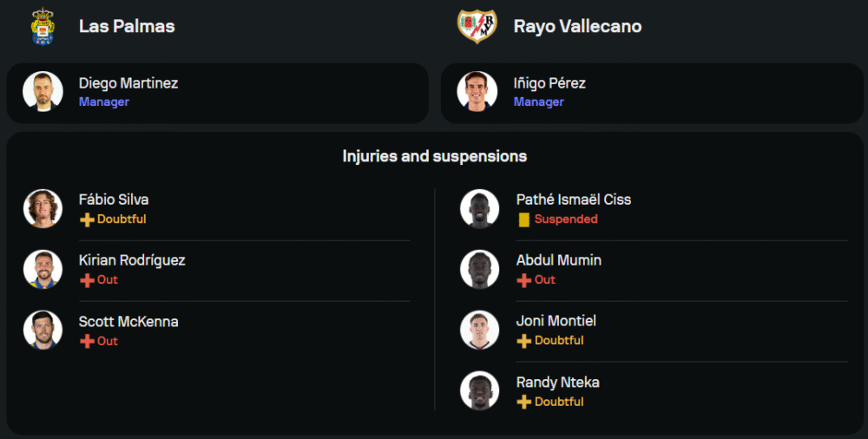Click Joni Montiel's yellow doubtful cross icon

pyautogui.click(x=523, y=341)
